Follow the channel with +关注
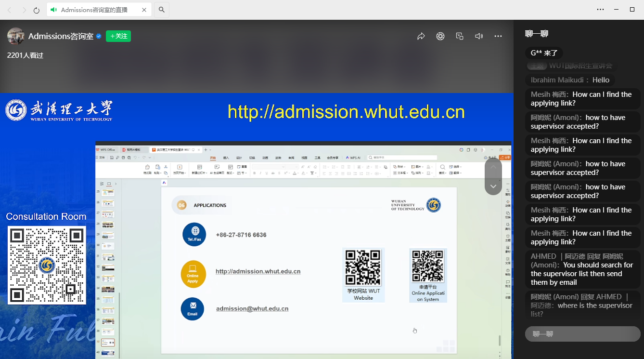 tap(118, 36)
